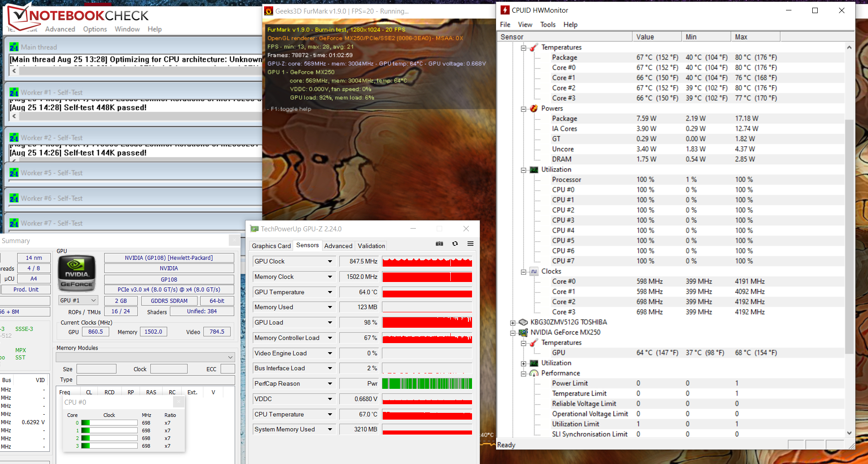Viewport: 868px width, 464px height.
Task: Open Prime95 Window menu
Action: [x=127, y=29]
